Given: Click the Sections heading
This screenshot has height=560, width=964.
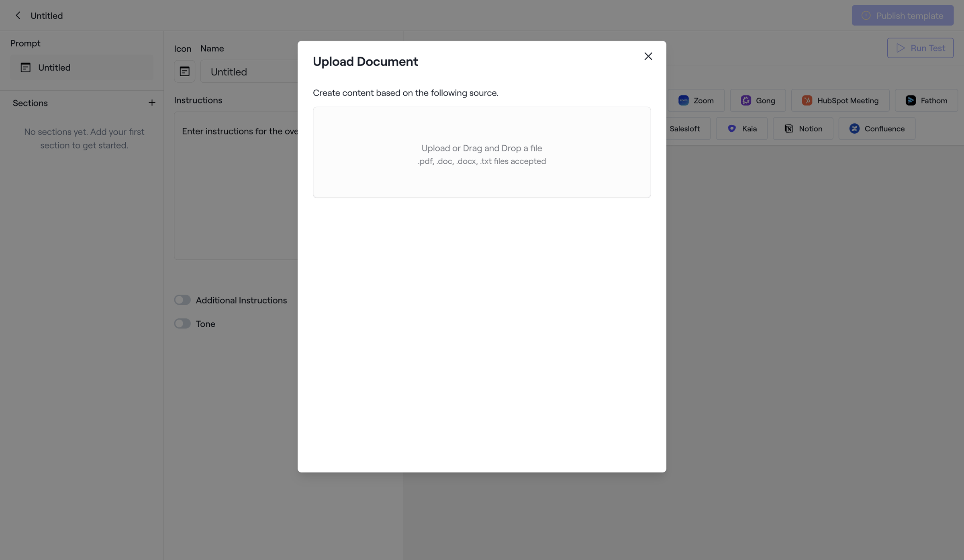Looking at the screenshot, I should click(x=30, y=103).
